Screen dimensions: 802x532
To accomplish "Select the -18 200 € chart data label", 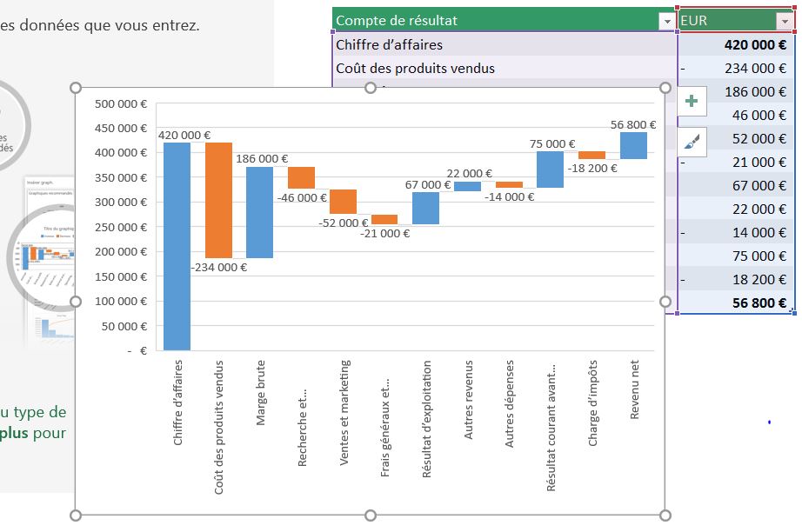I will click(x=592, y=168).
